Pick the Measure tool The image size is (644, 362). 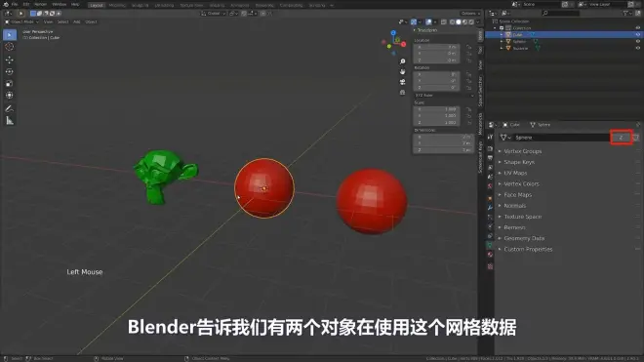[x=10, y=121]
